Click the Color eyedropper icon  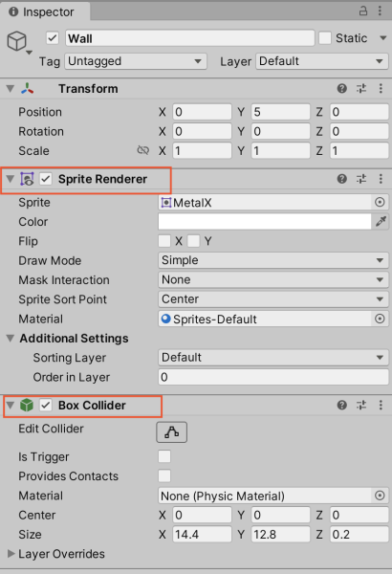coord(381,222)
